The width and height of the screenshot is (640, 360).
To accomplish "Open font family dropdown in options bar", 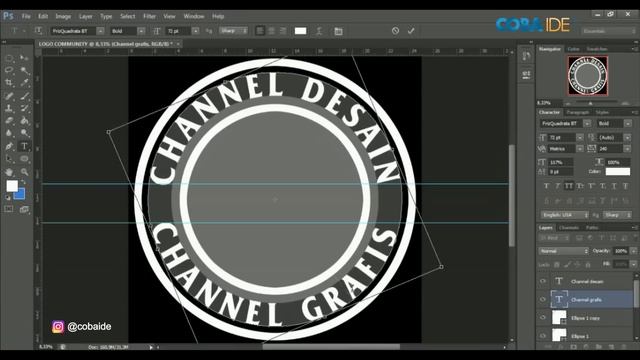I will [x=100, y=31].
